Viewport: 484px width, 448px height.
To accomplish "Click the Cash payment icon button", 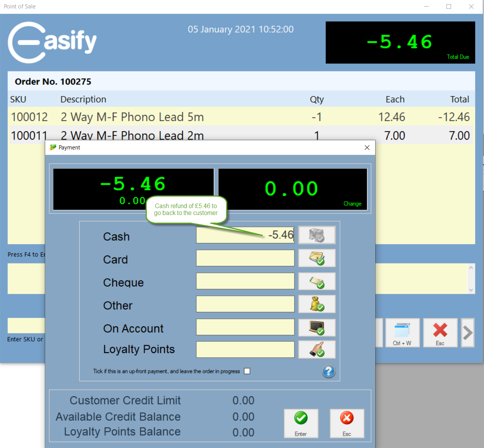I will coord(317,235).
